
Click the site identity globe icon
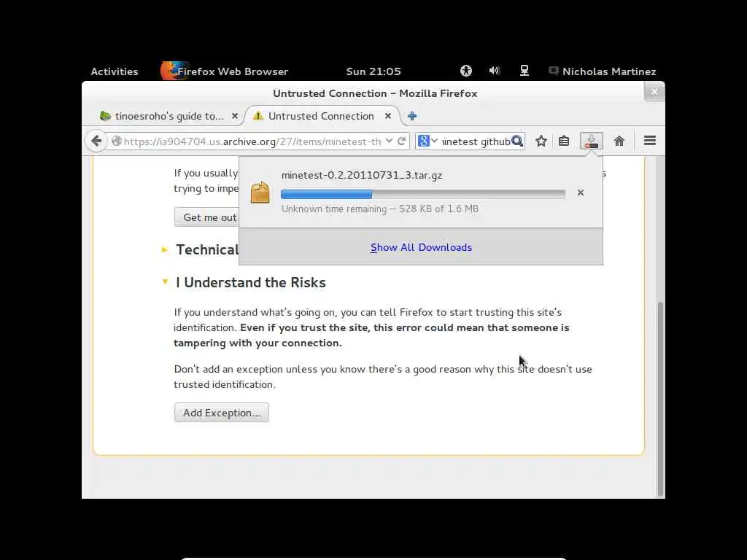pyautogui.click(x=116, y=141)
